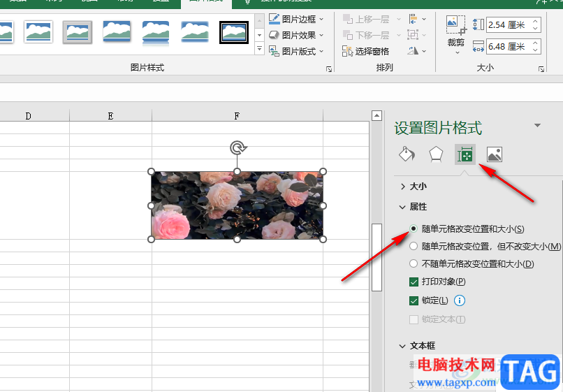This screenshot has height=392, width=563.
Task: Show next row of picture styles gallery
Action: 260,35
